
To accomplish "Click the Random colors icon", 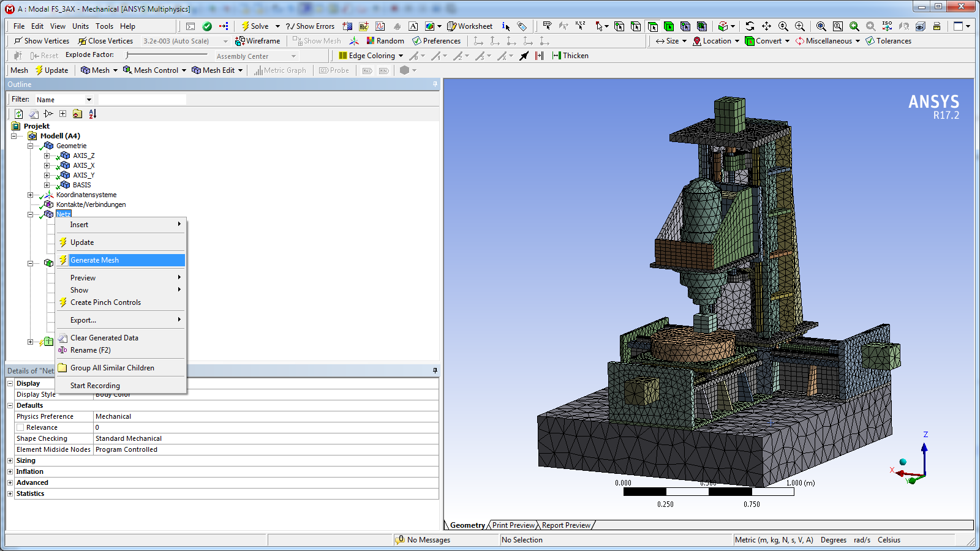I will pyautogui.click(x=385, y=41).
